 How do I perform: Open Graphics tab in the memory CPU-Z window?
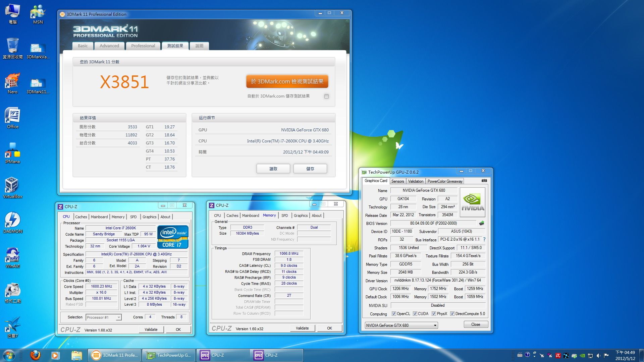coord(301,216)
